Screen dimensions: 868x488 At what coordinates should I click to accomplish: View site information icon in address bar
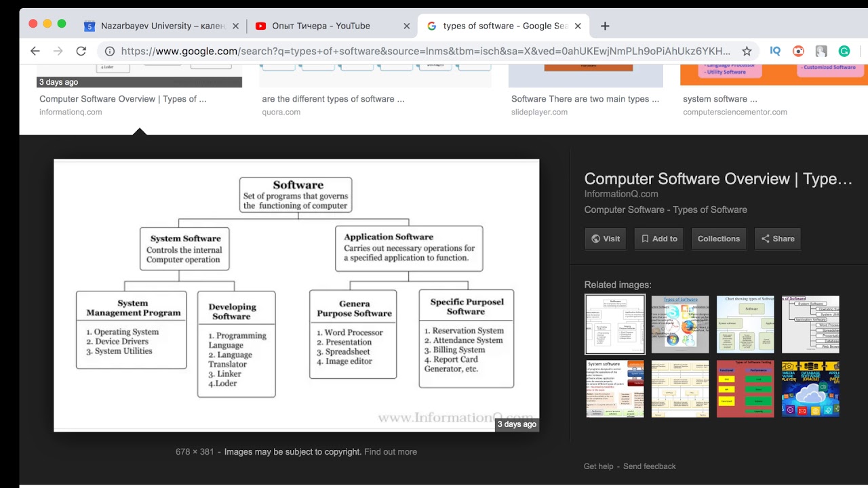click(110, 51)
